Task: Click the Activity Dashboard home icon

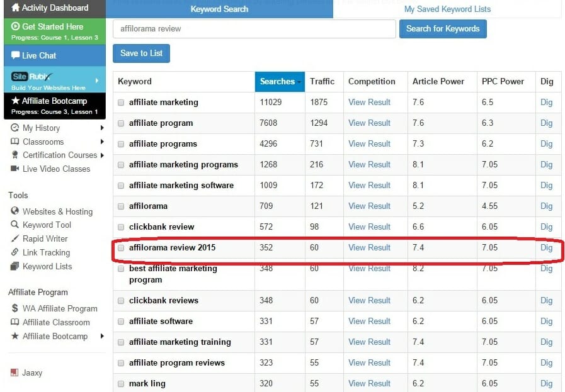Action: pyautogui.click(x=15, y=8)
